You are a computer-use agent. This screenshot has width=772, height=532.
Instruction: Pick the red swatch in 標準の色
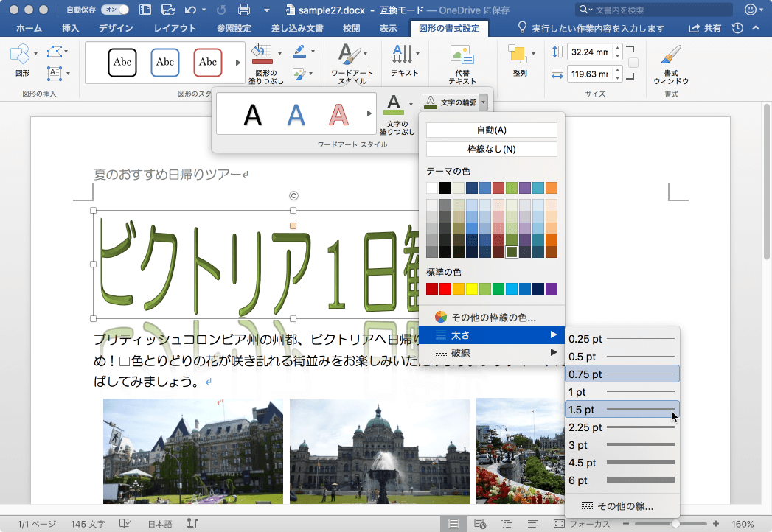tap(445, 289)
